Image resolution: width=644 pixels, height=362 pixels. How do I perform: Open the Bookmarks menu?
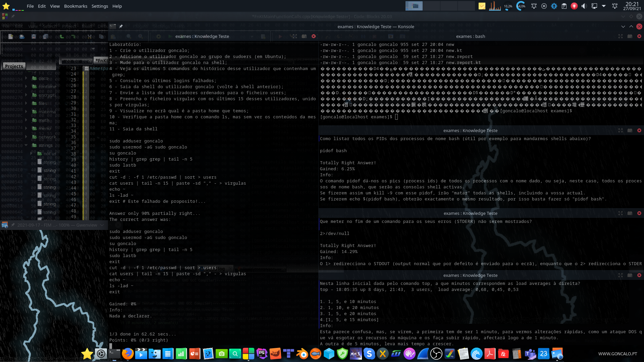75,6
